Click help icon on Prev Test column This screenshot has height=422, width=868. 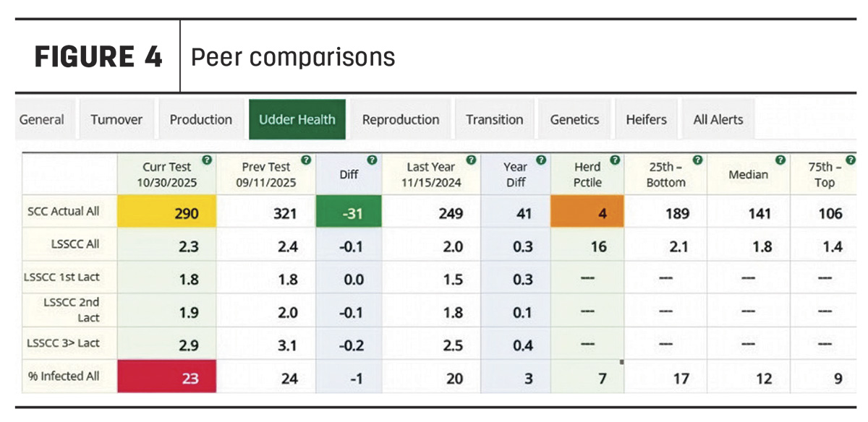tap(306, 160)
